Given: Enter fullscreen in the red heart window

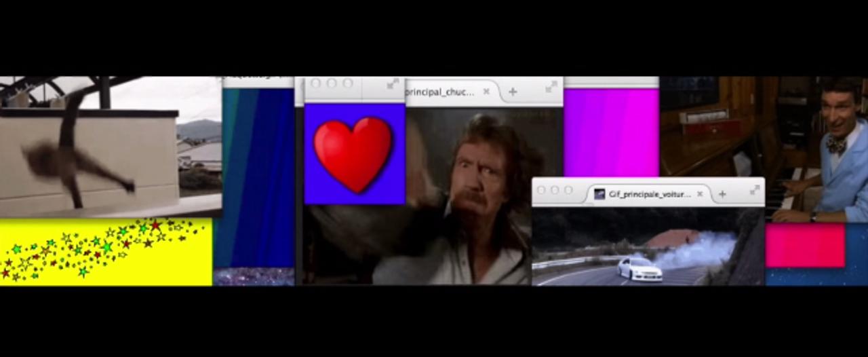Looking at the screenshot, I should click(x=393, y=83).
